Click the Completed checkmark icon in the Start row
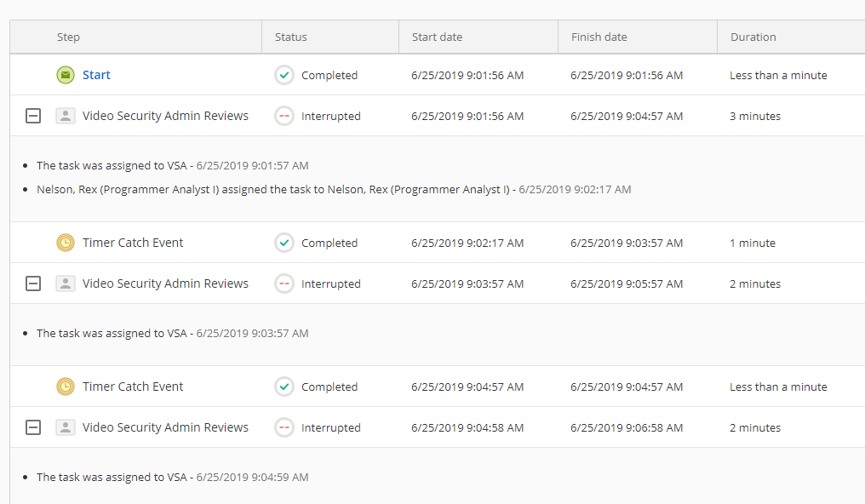The height and width of the screenshot is (504, 865). [x=284, y=75]
